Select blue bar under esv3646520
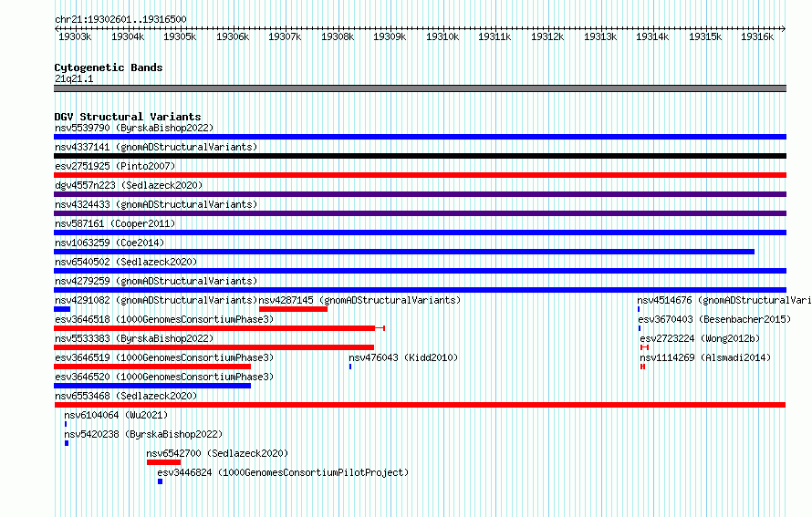 (x=152, y=386)
